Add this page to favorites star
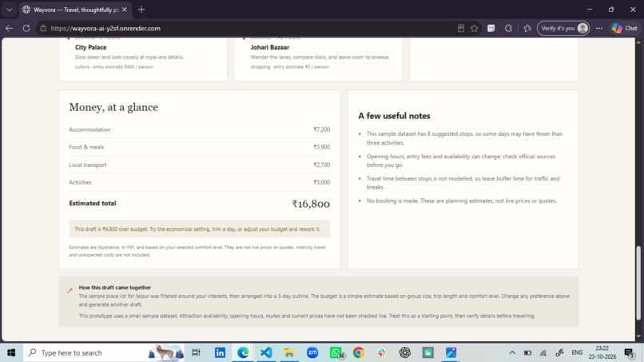 coord(475,28)
